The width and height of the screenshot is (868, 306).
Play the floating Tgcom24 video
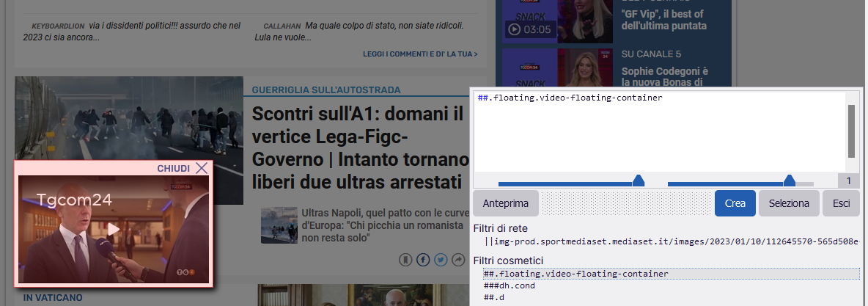(113, 229)
